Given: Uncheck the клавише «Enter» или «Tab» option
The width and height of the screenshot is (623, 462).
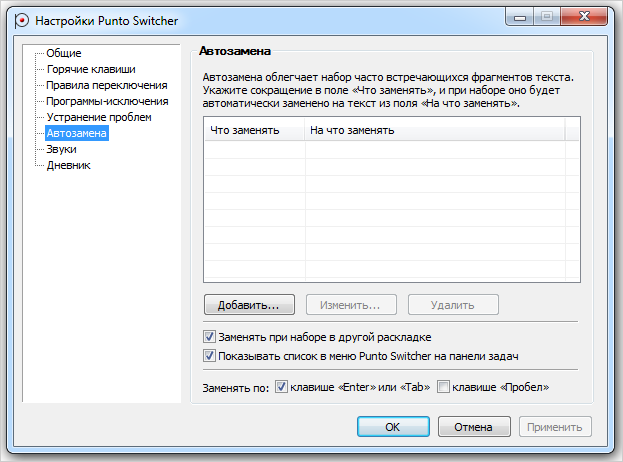Looking at the screenshot, I should coord(281,387).
